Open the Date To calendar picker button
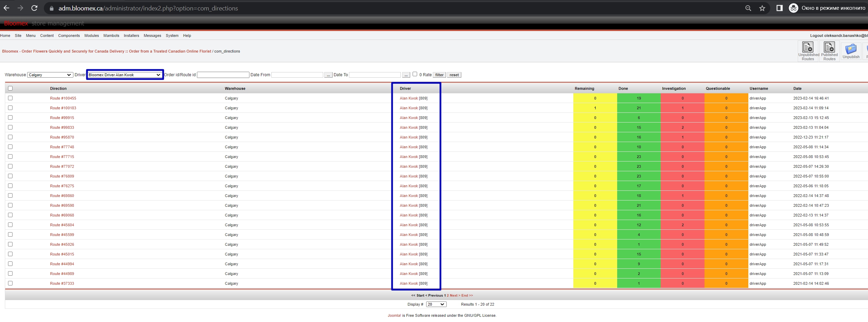The image size is (868, 322). pos(406,75)
